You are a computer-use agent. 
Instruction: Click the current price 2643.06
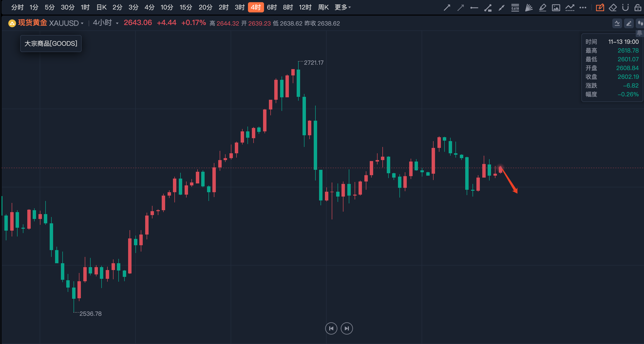coord(138,23)
